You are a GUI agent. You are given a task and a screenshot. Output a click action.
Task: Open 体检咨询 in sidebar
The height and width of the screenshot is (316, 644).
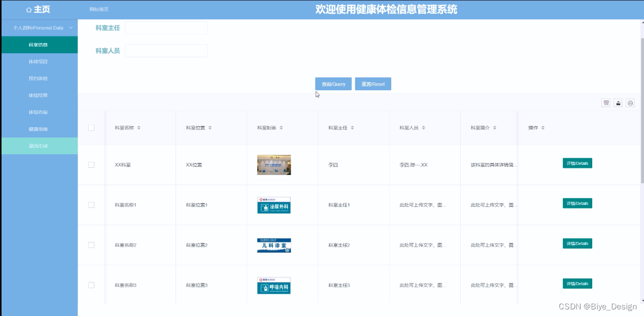point(39,112)
